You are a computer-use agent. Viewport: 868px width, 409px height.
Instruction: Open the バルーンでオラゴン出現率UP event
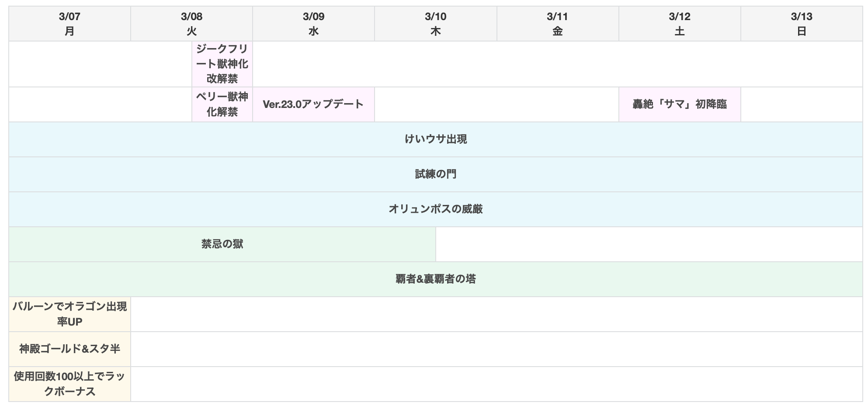pos(69,314)
